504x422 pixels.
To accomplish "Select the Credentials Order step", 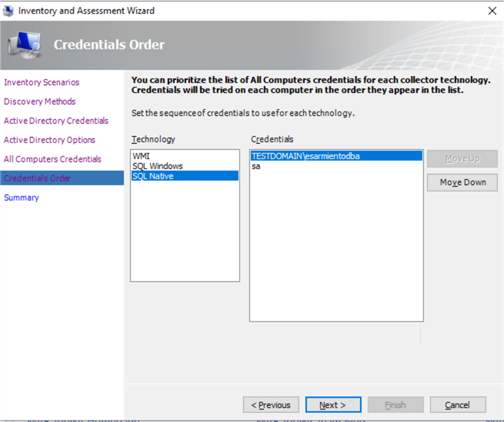I will click(62, 178).
